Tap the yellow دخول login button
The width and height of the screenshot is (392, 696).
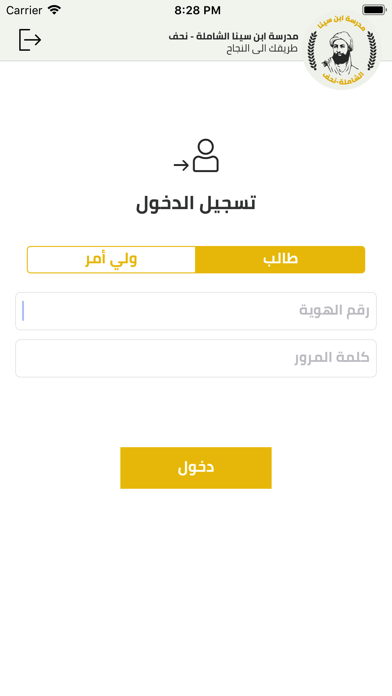tap(196, 468)
